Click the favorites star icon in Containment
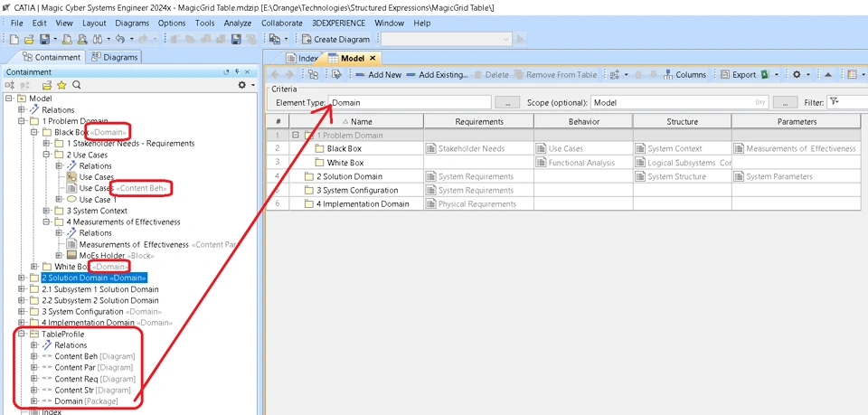The width and height of the screenshot is (868, 415). point(61,85)
